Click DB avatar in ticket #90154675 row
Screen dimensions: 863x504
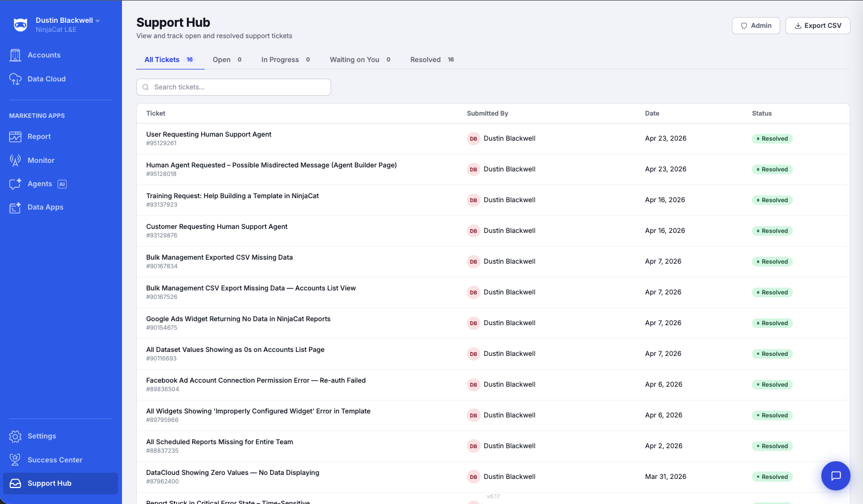pos(474,323)
